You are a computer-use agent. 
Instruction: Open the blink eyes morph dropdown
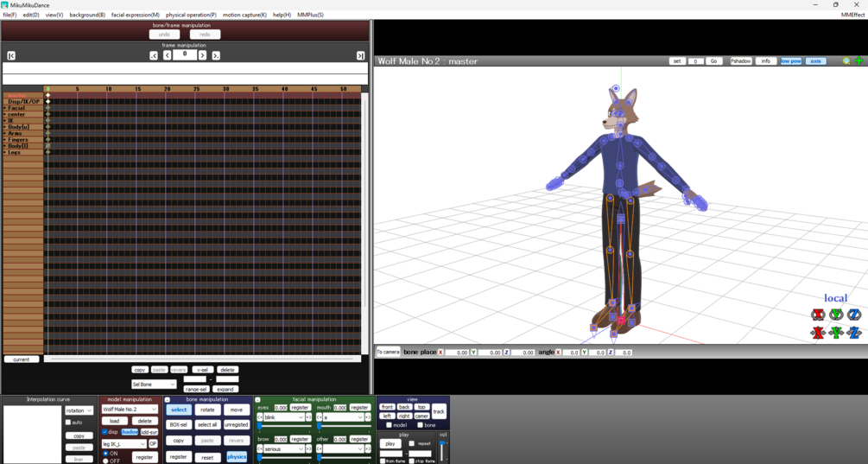(x=284, y=417)
